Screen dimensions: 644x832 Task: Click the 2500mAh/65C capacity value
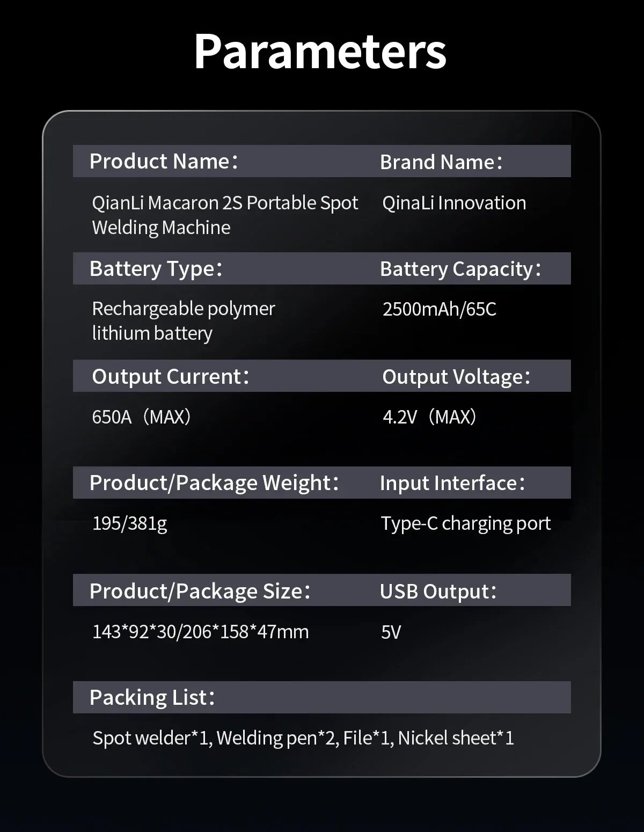[x=439, y=309]
